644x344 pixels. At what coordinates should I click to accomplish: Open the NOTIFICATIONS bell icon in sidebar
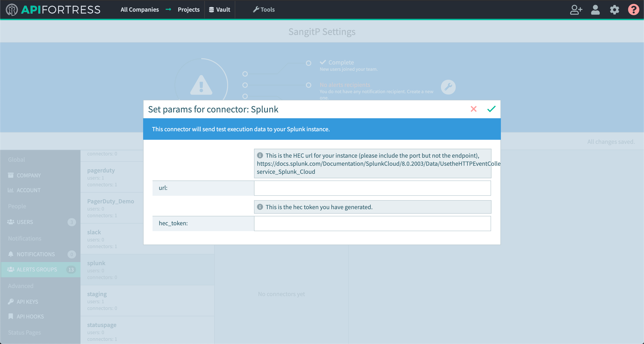pyautogui.click(x=11, y=254)
